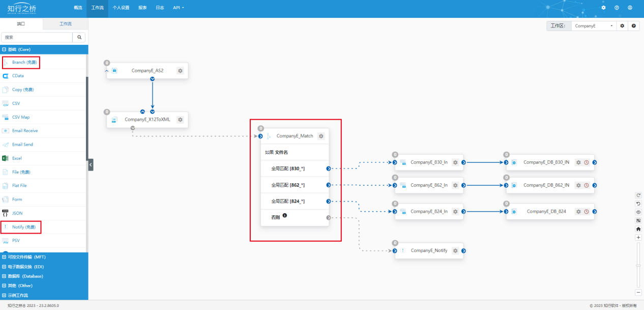Viewport: 644px width, 310px height.
Task: Click the search magnifier button in sidebar
Action: [x=79, y=37]
